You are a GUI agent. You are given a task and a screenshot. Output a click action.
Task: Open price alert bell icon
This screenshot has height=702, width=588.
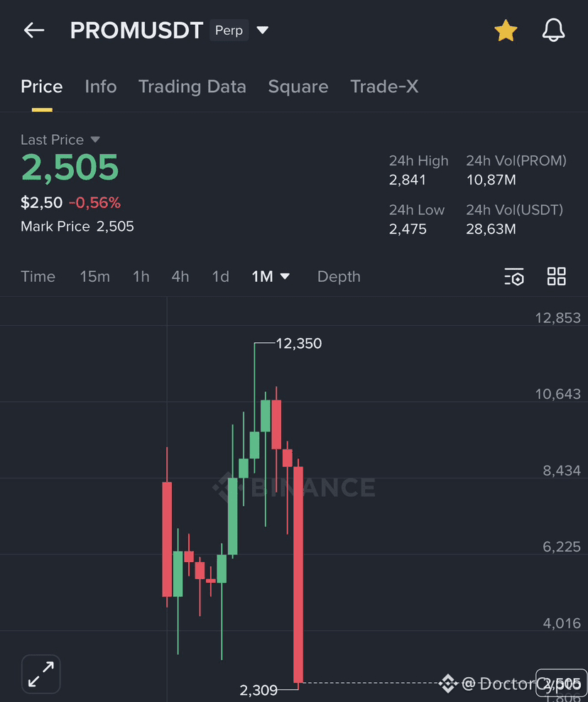(x=553, y=31)
